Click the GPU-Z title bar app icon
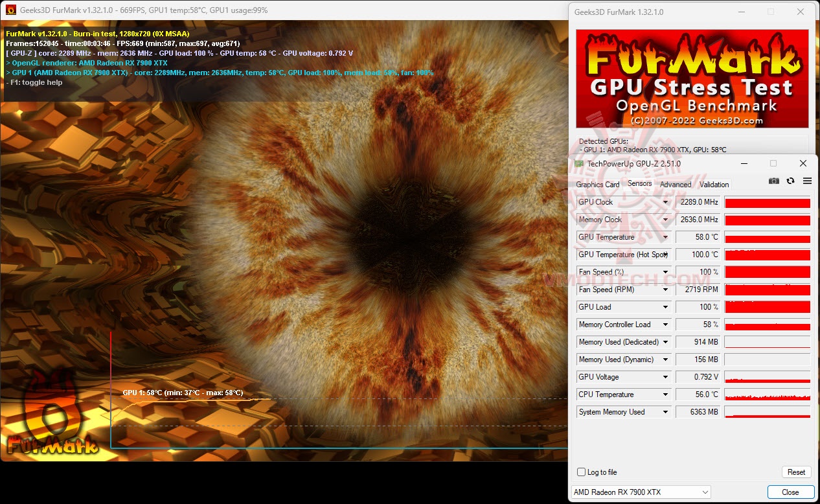The width and height of the screenshot is (820, 504). pos(579,164)
